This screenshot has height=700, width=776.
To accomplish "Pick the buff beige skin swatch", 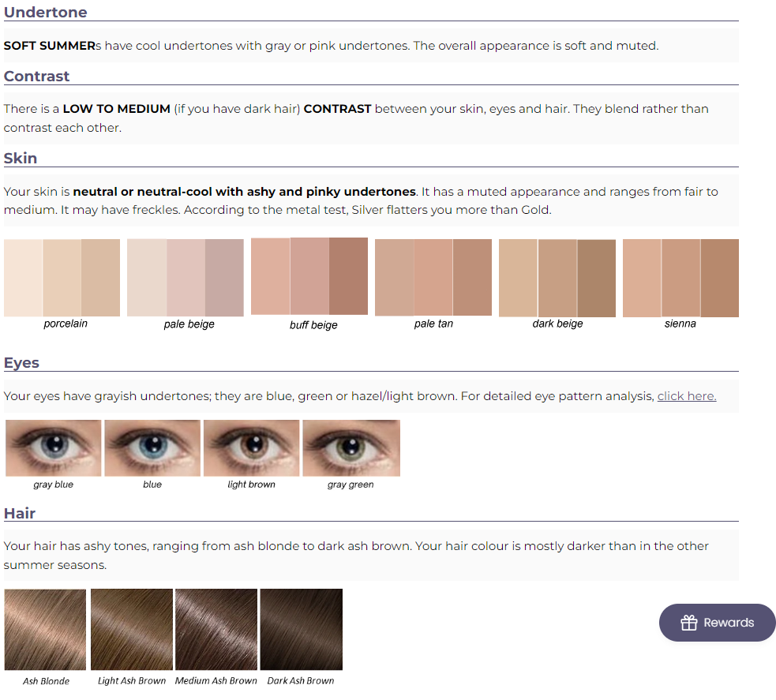I will [x=309, y=276].
